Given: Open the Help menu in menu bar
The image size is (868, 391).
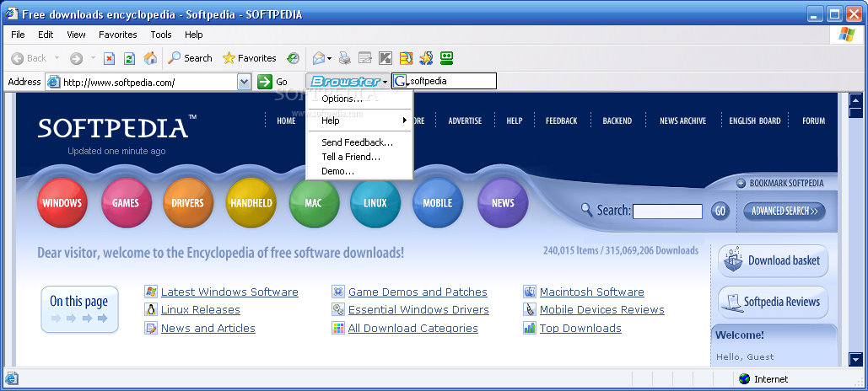Looking at the screenshot, I should tap(194, 35).
